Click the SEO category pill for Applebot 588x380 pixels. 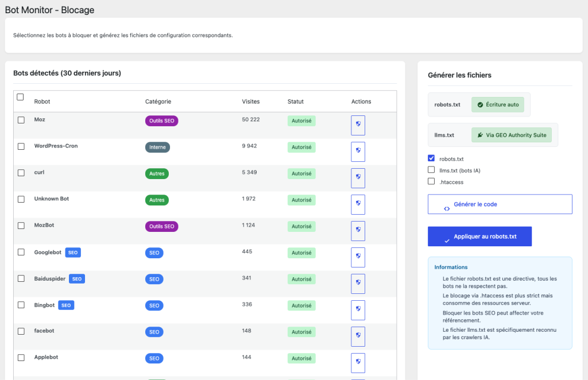(x=154, y=358)
